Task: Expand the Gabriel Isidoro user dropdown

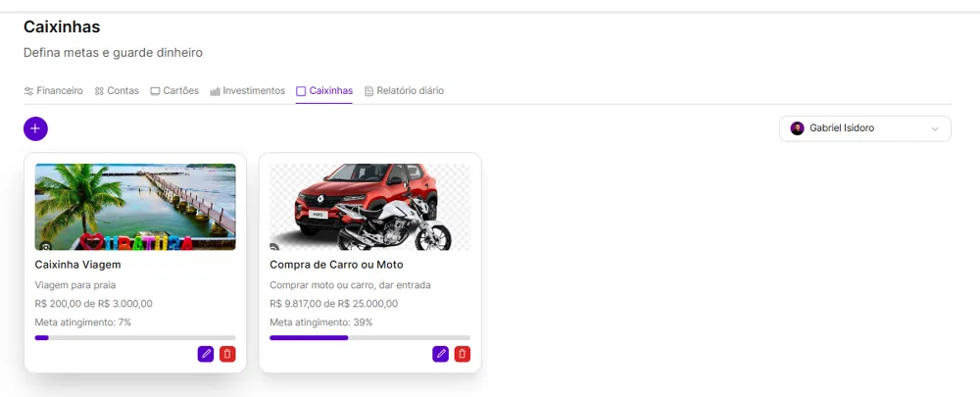Action: [x=865, y=128]
